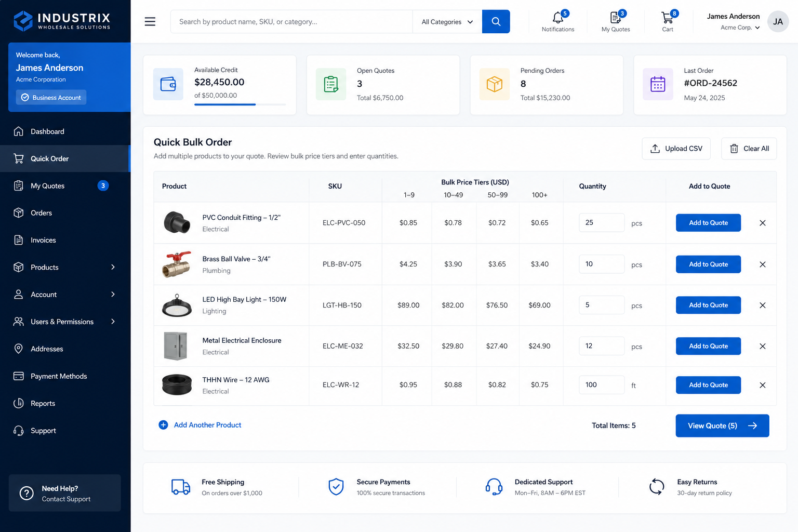Click the Clear All button

(749, 149)
